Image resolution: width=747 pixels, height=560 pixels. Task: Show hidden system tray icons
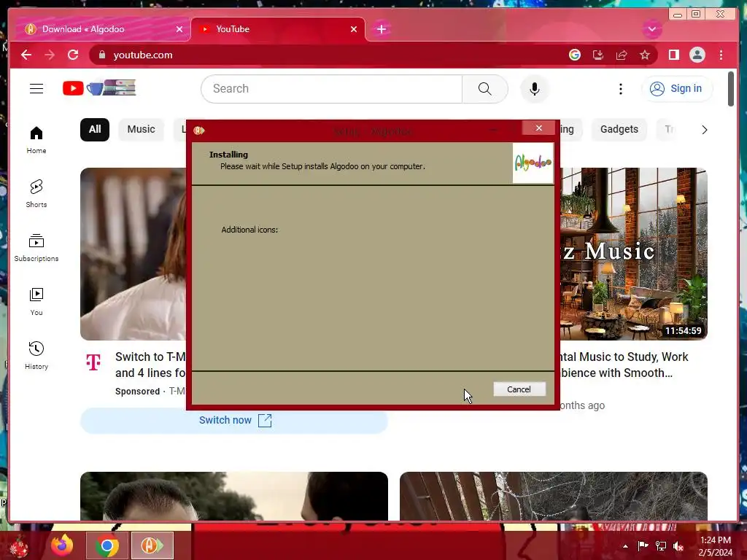(625, 546)
